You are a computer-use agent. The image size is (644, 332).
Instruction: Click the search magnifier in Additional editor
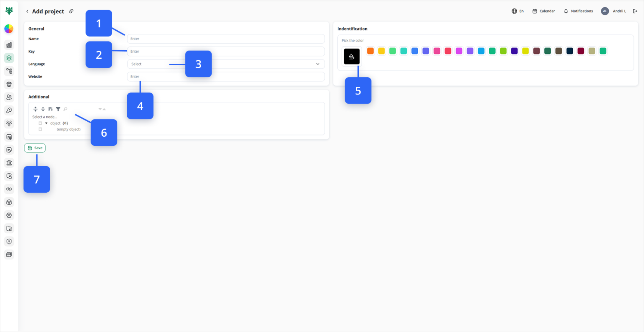coord(66,109)
